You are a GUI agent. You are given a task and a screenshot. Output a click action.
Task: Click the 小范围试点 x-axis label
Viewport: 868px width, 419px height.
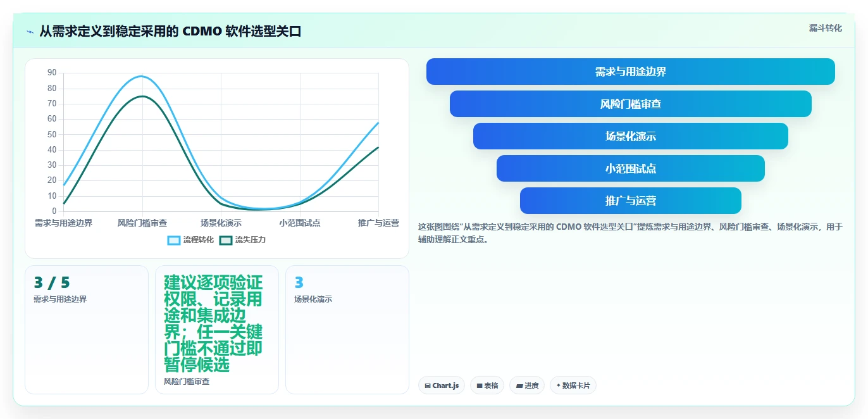[300, 223]
